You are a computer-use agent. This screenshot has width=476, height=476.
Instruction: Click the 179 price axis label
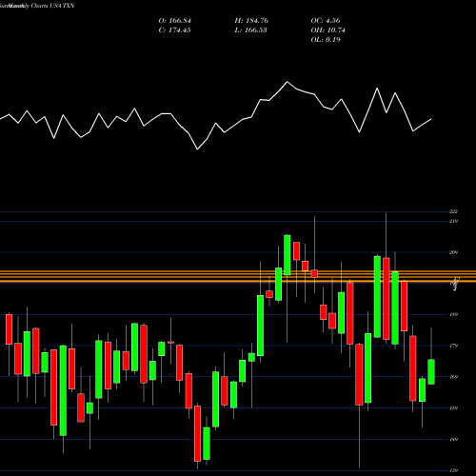(454, 346)
